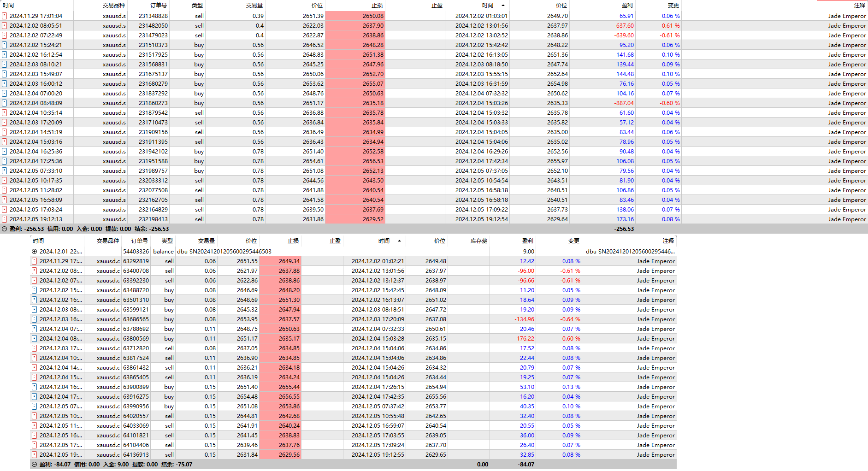Select the profit value 53.10
This screenshot has width=868, height=471.
click(527, 387)
